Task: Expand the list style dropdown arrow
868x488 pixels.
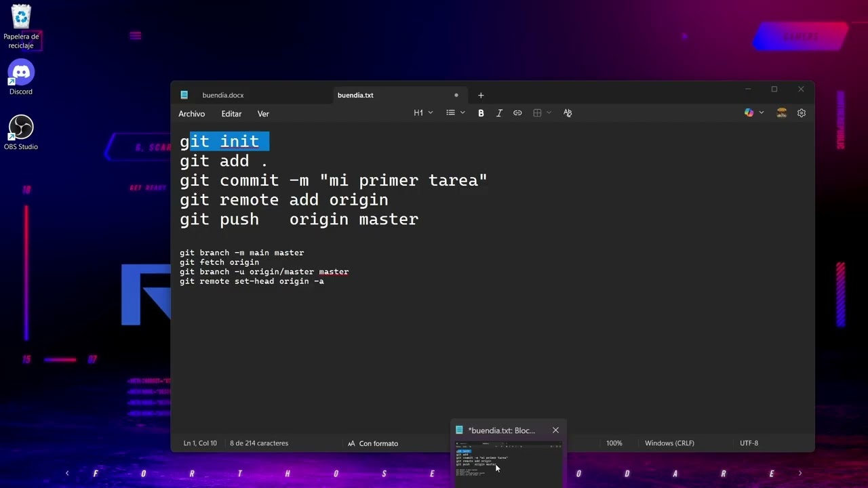Action: click(462, 113)
